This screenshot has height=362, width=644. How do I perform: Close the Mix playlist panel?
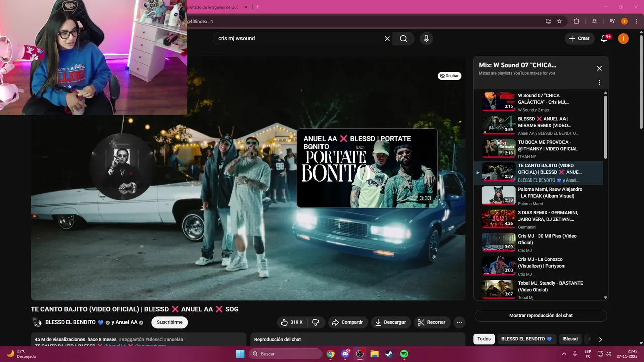click(x=599, y=68)
